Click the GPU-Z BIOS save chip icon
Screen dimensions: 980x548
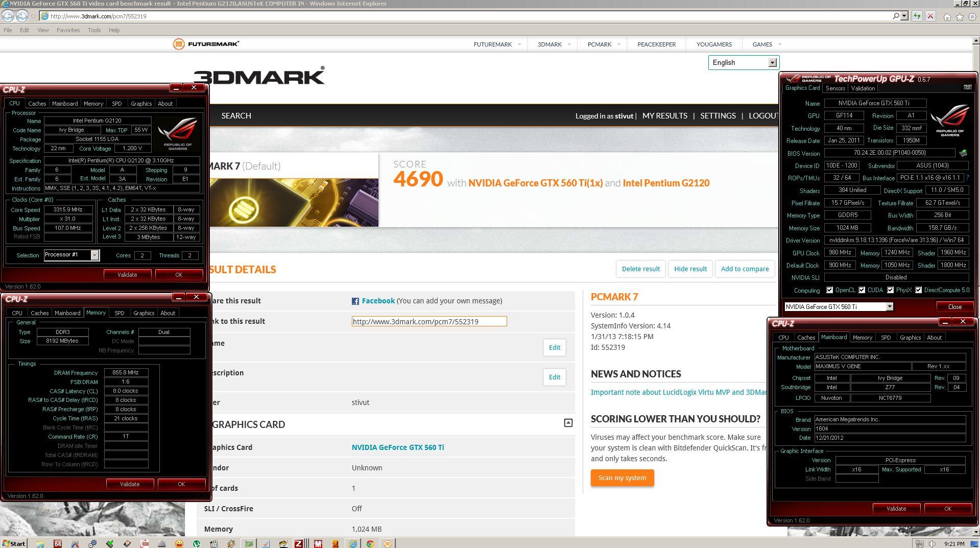tap(963, 153)
